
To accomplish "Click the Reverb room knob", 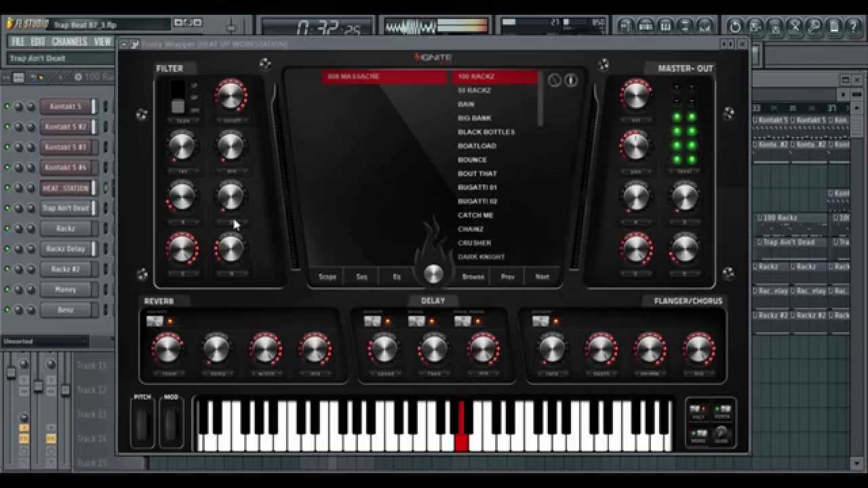I will (167, 349).
